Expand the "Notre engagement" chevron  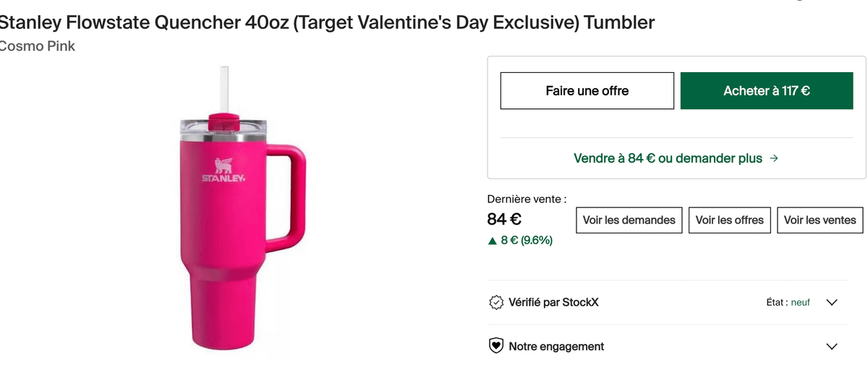click(x=831, y=347)
